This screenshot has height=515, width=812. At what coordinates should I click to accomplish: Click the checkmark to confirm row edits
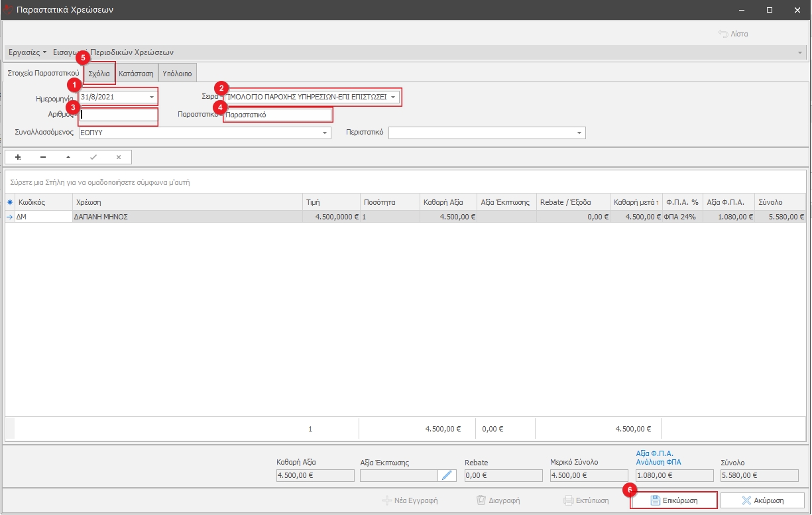click(93, 157)
